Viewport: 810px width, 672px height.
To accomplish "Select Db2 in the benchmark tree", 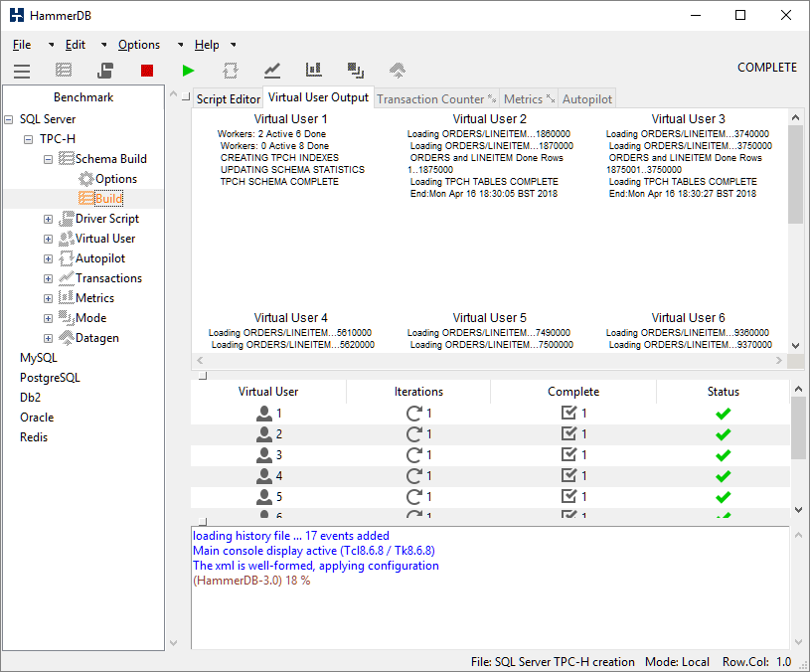I will pyautogui.click(x=30, y=398).
